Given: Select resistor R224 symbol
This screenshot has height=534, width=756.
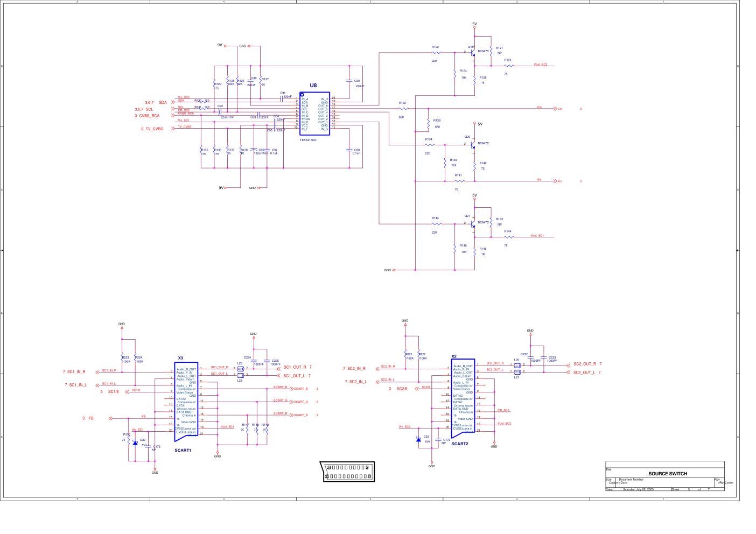Looking at the screenshot, I should click(135, 357).
